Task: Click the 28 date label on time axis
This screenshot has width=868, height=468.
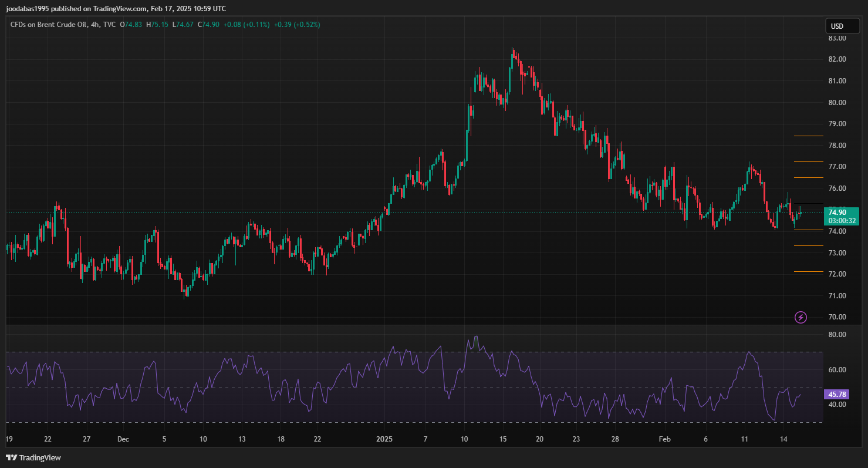Action: coord(615,439)
